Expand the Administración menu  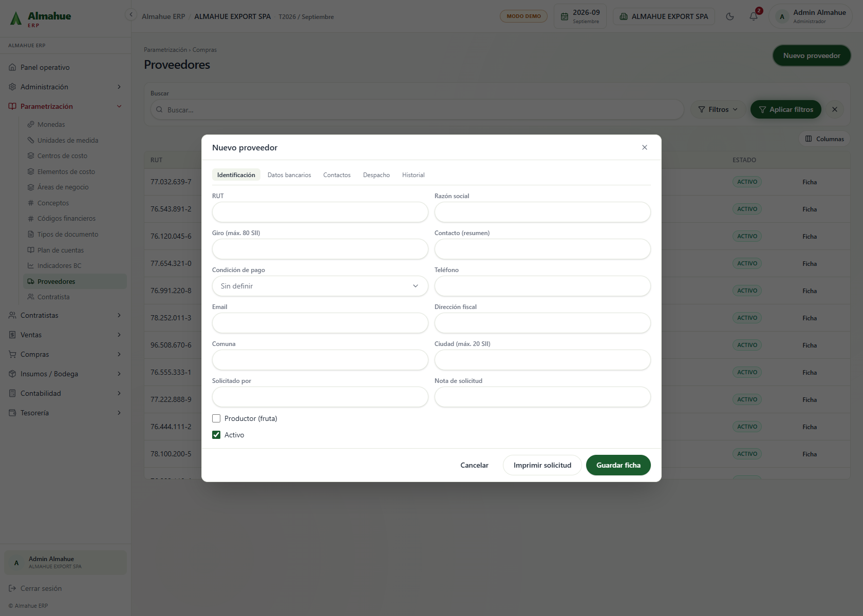[65, 87]
